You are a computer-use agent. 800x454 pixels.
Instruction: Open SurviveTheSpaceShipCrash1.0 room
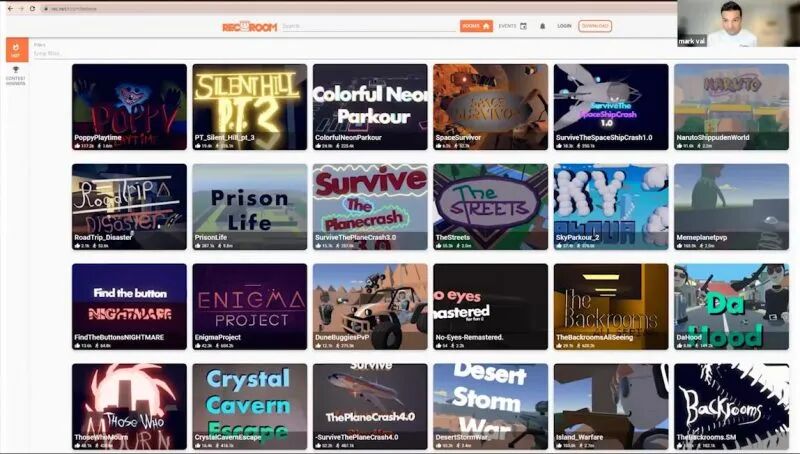tap(611, 107)
